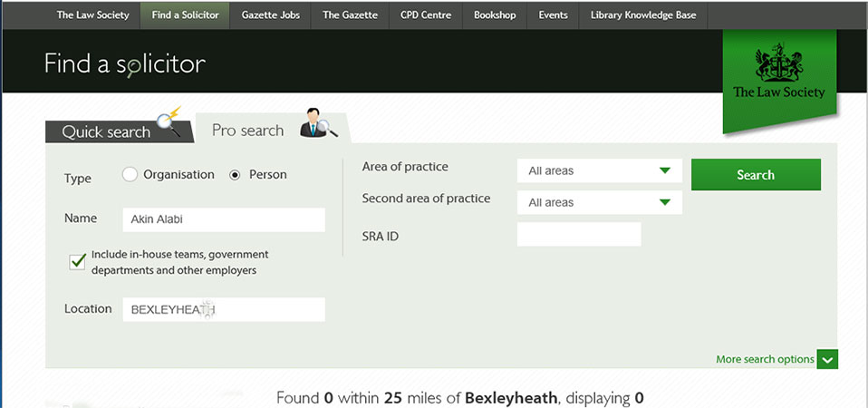Select the Person radio button
The height and width of the screenshot is (408, 868).
236,175
